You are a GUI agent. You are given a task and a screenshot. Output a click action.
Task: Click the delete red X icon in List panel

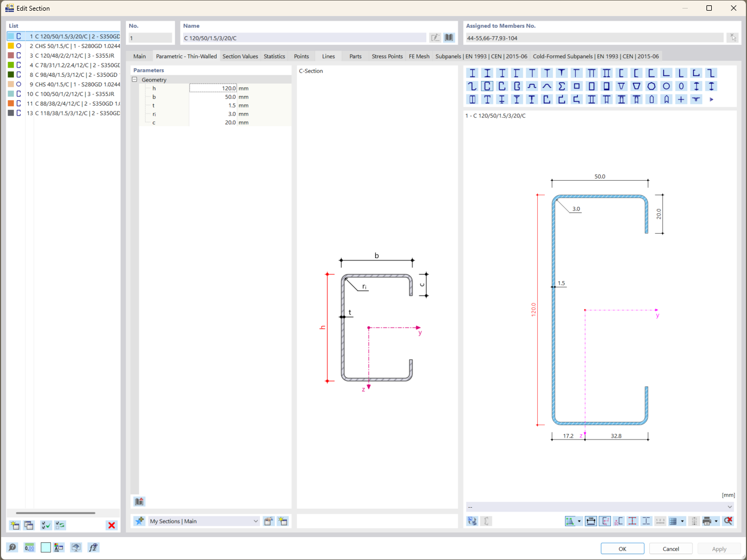pyautogui.click(x=112, y=525)
